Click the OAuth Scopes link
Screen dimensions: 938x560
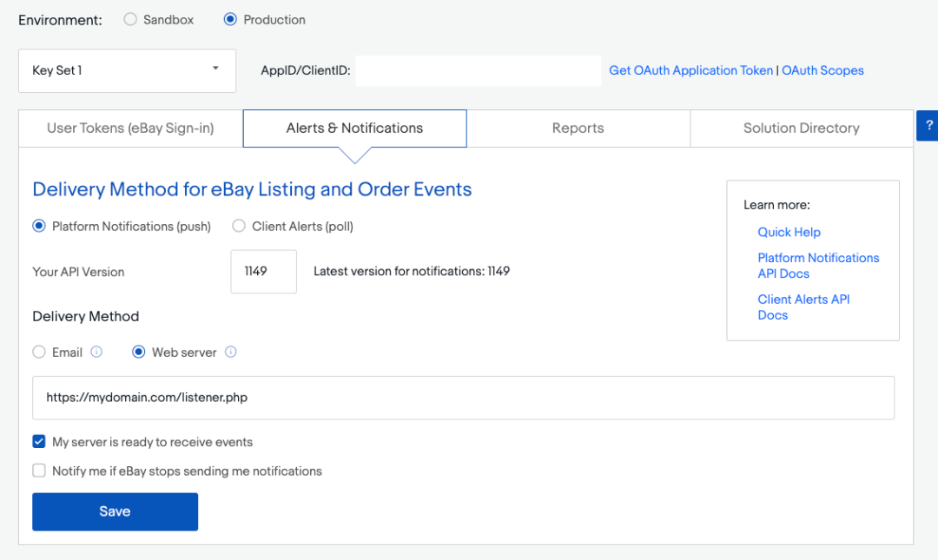click(x=822, y=70)
